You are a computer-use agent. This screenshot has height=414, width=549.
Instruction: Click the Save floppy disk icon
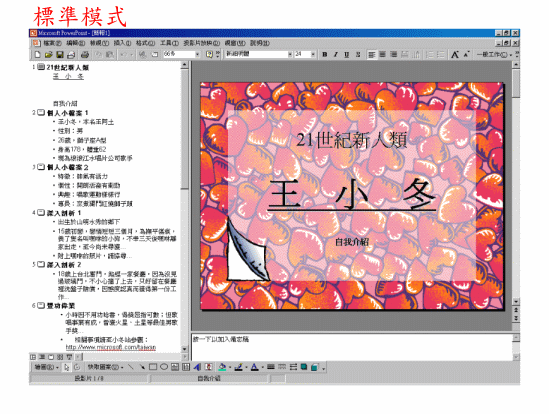click(x=60, y=55)
